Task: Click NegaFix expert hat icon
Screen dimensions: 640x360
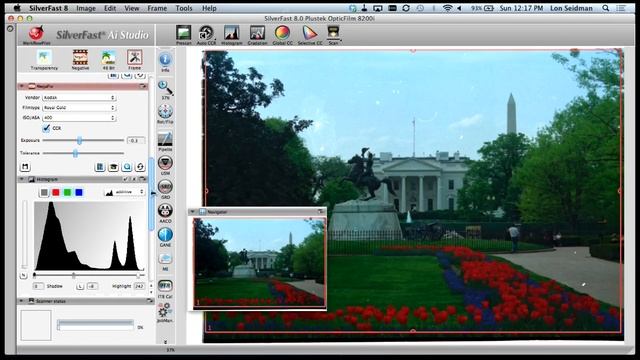Action: tap(113, 167)
